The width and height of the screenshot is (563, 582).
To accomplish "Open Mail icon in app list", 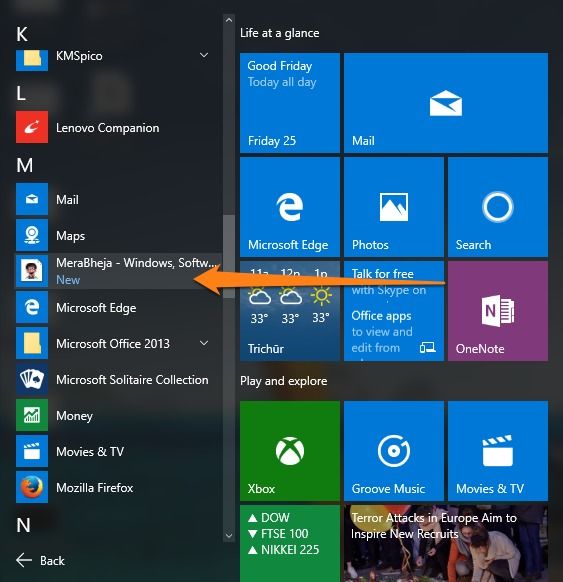I will (32, 199).
